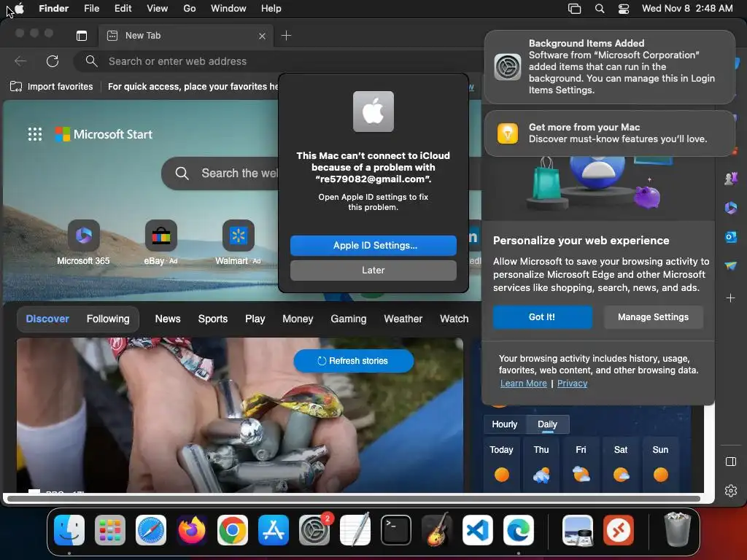Open the featured news story image
The width and height of the screenshot is (747, 560).
pyautogui.click(x=239, y=415)
